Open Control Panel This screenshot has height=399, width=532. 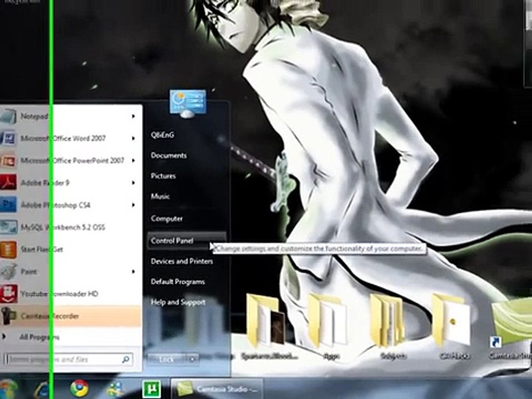(186, 241)
